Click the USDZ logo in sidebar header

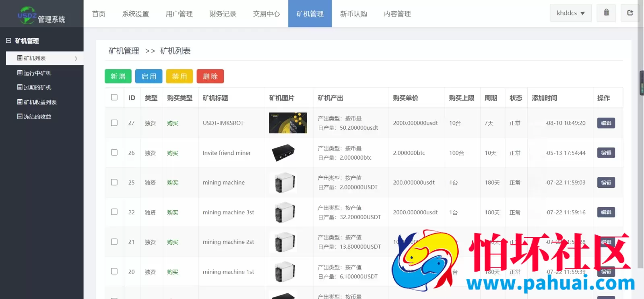pyautogui.click(x=27, y=15)
